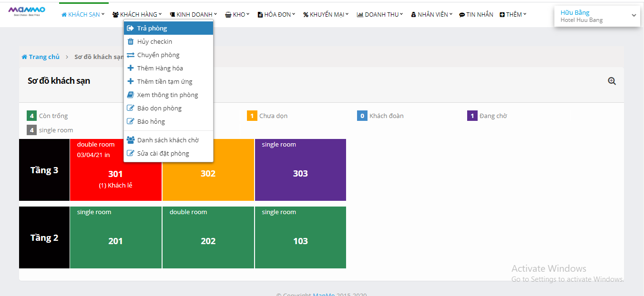Image resolution: width=644 pixels, height=296 pixels.
Task: Click the ManMo logo
Action: 26,11
